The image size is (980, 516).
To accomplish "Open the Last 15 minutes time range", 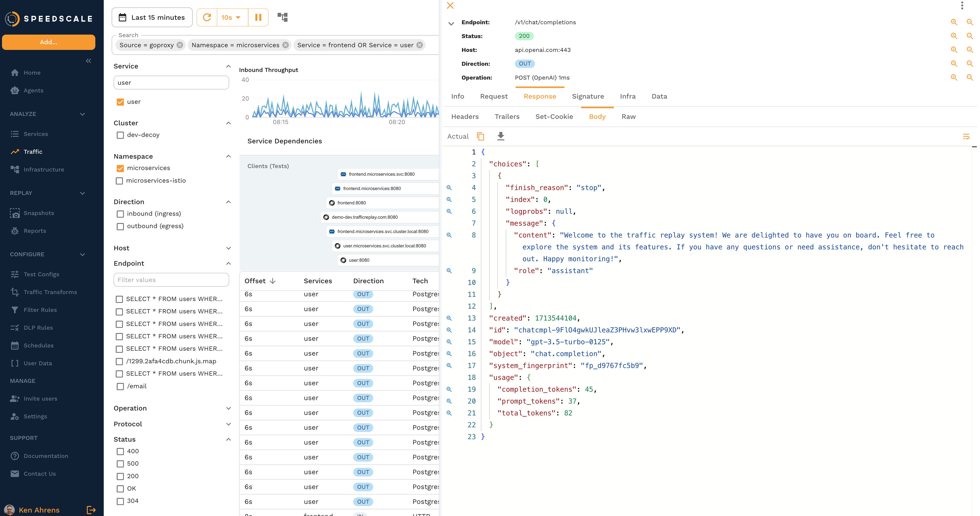I will (152, 18).
